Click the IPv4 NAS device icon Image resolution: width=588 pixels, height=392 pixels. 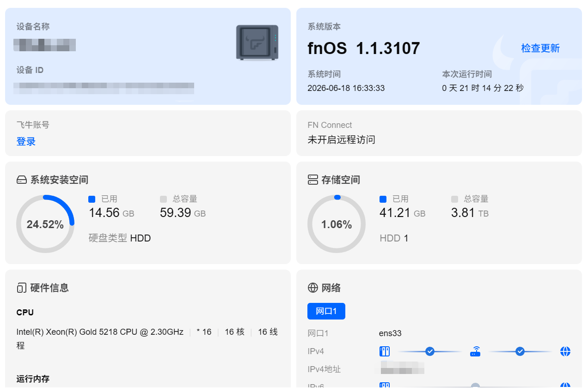coord(385,351)
